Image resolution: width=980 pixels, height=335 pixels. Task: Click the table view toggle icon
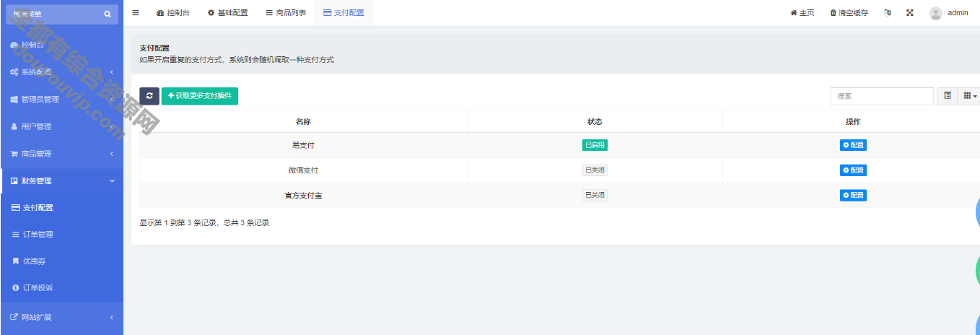[948, 96]
